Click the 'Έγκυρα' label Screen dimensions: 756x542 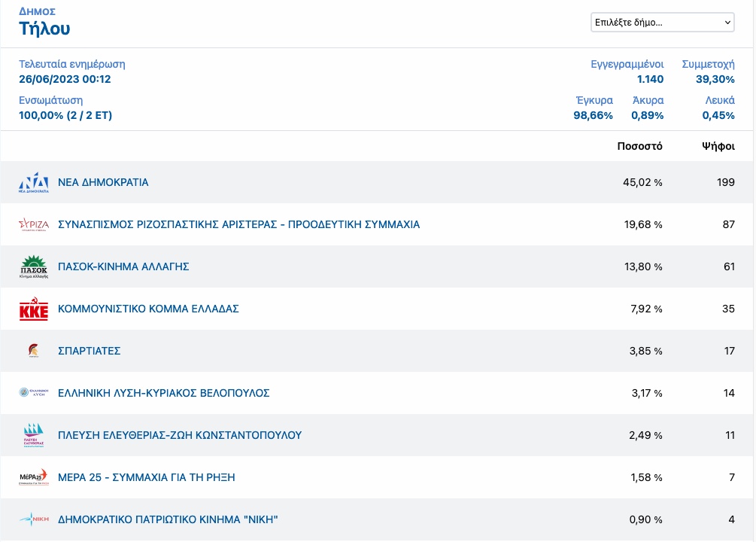coord(594,100)
